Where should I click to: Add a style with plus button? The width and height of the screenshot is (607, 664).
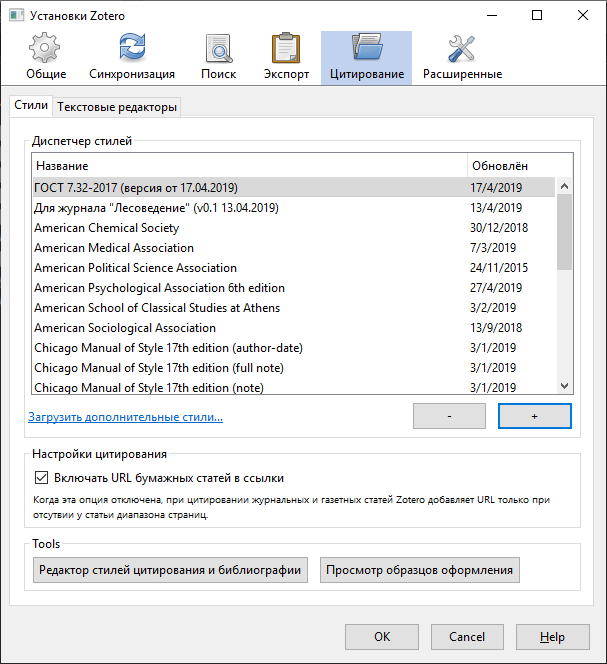535,416
